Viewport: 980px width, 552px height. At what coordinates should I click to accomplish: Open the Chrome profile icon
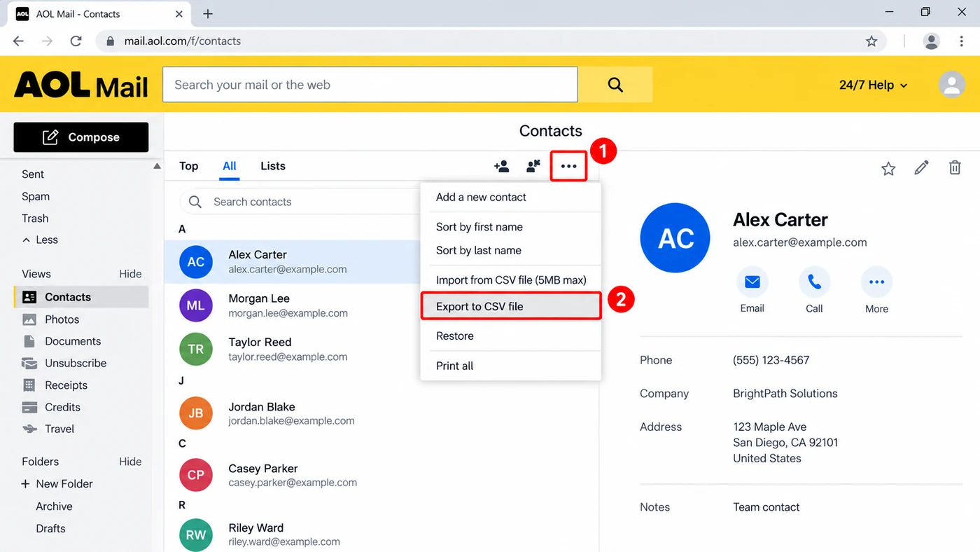click(931, 41)
